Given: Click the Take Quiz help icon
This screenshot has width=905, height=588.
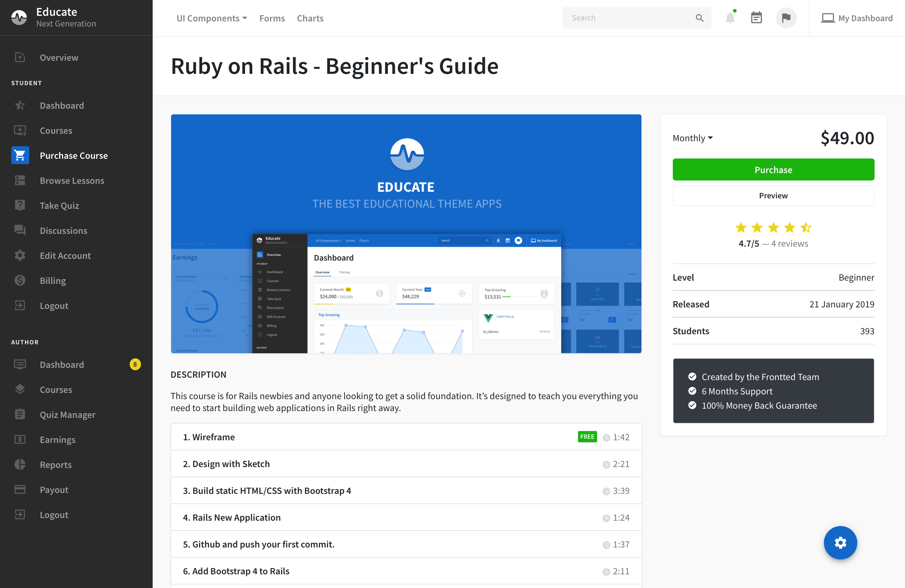Looking at the screenshot, I should 20,205.
